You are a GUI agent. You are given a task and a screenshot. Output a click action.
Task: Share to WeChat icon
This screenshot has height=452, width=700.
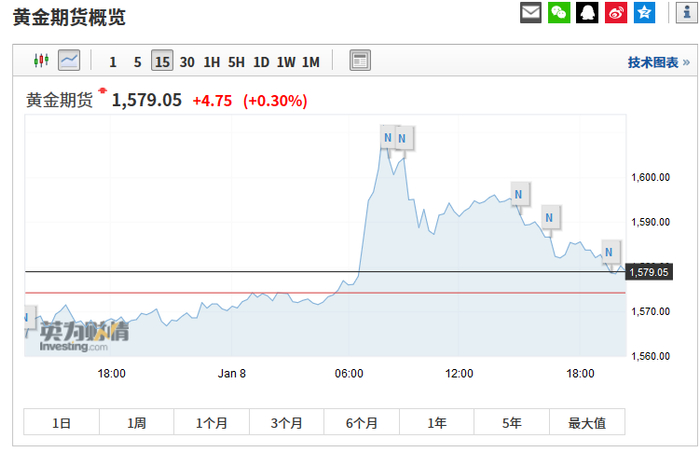pyautogui.click(x=559, y=13)
